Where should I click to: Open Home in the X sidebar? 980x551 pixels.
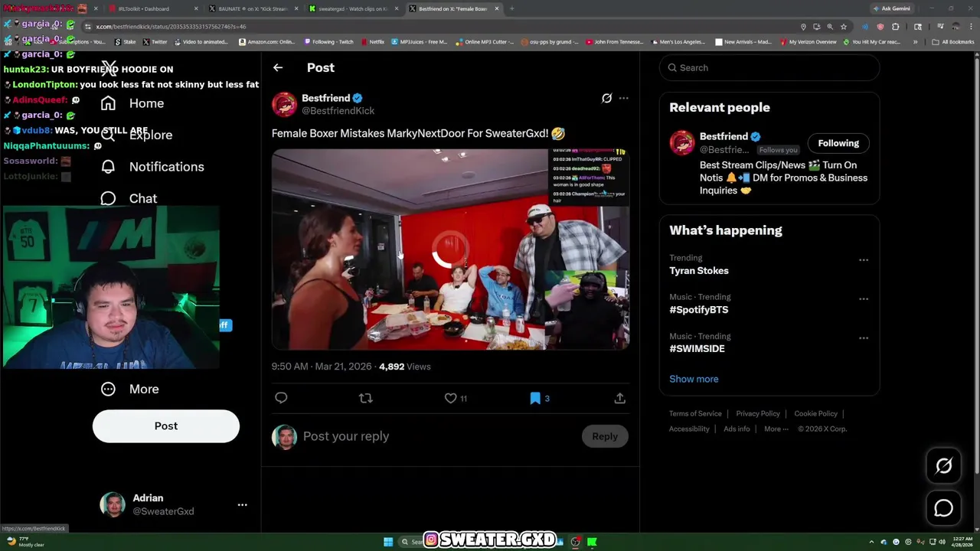click(x=132, y=103)
